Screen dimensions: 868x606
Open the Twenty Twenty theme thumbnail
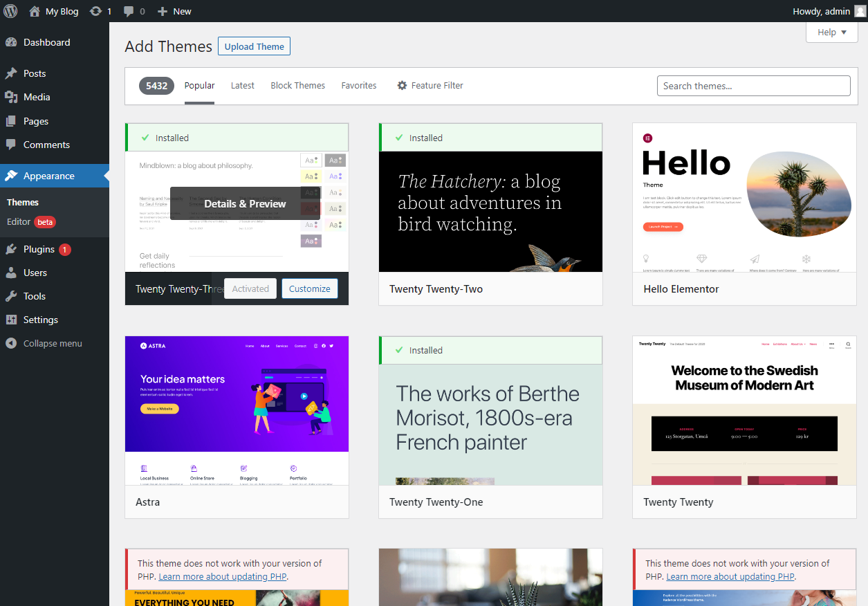tap(744, 410)
